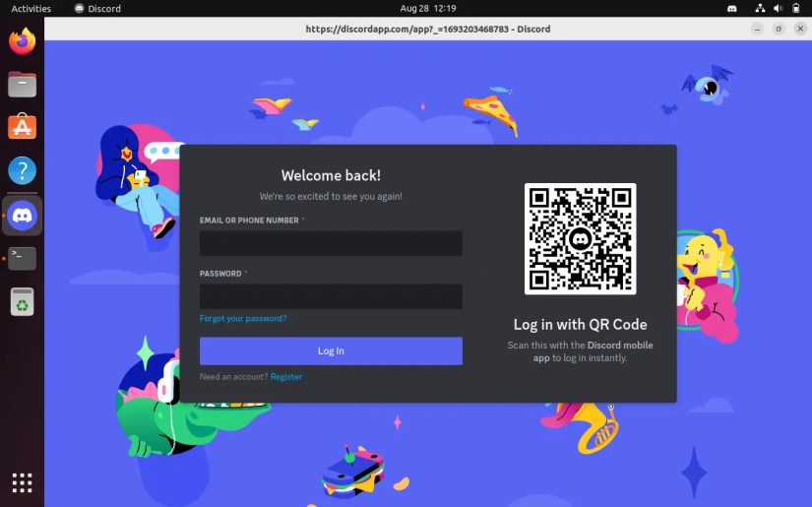Open the Discord app menu in top bar

click(97, 8)
